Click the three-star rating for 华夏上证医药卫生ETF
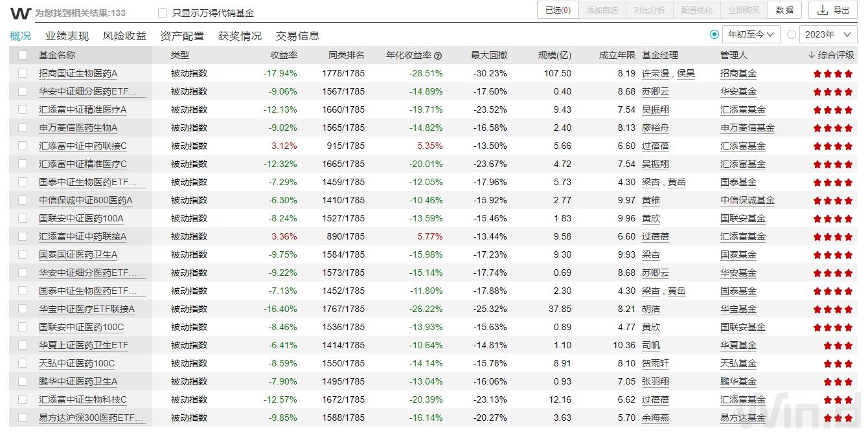Image resolution: width=868 pixels, height=435 pixels. (838, 346)
